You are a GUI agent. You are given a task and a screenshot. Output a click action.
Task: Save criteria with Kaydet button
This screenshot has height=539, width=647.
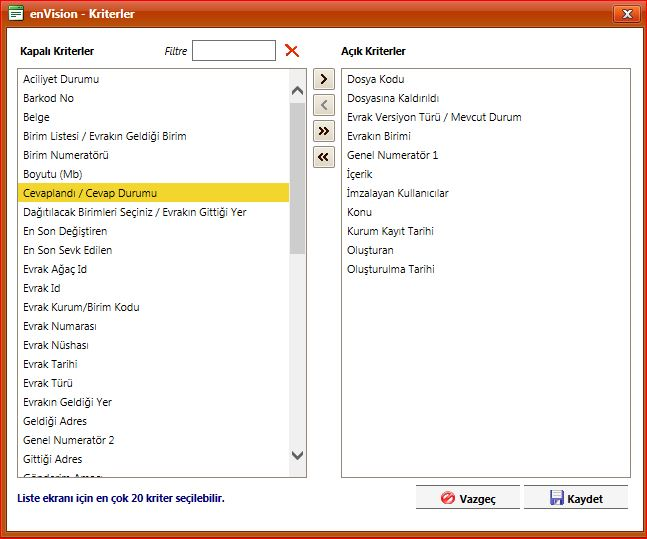tap(576, 498)
